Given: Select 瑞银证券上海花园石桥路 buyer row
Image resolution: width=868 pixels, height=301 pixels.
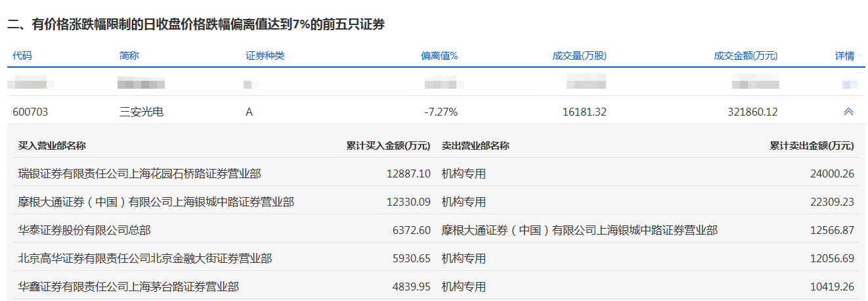Looking at the screenshot, I should (139, 174).
